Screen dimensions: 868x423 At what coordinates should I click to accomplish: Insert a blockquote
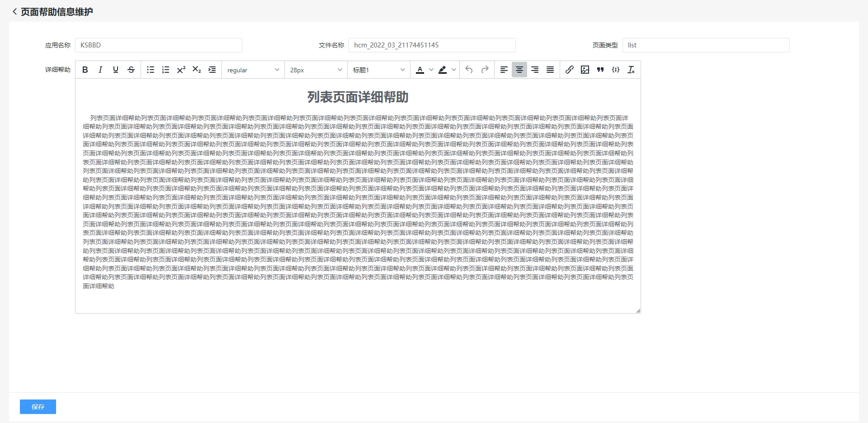[x=600, y=70]
